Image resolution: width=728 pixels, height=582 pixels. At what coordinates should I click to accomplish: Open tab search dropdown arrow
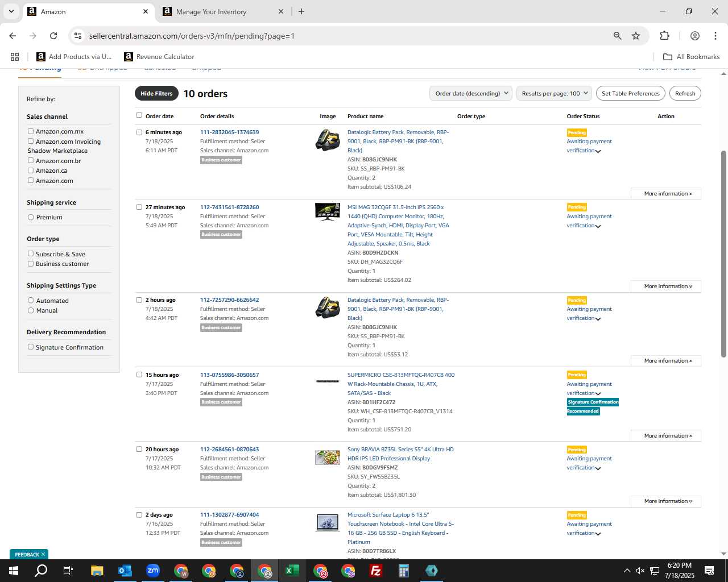[11, 11]
